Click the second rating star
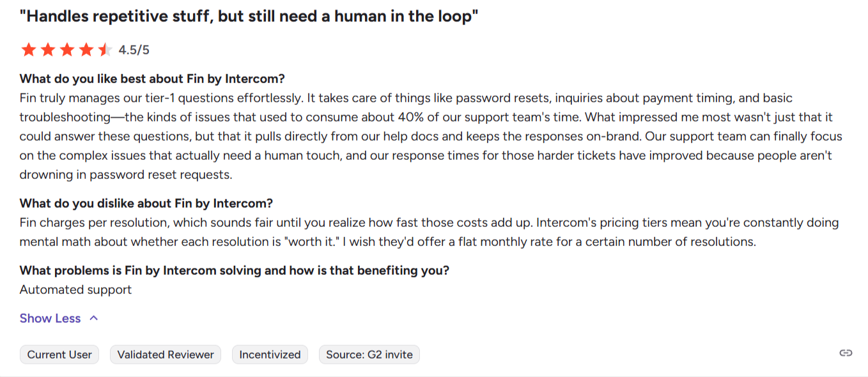The image size is (868, 377). coord(49,49)
